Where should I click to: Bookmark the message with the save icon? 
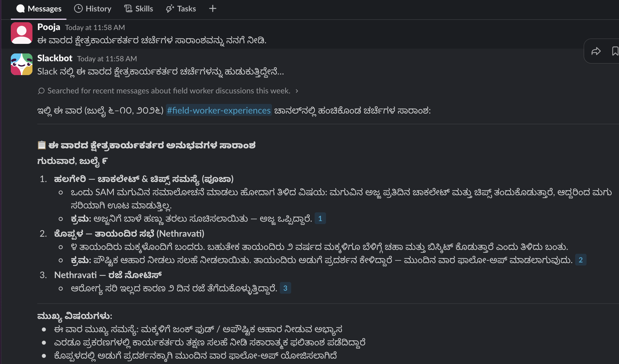pos(615,51)
